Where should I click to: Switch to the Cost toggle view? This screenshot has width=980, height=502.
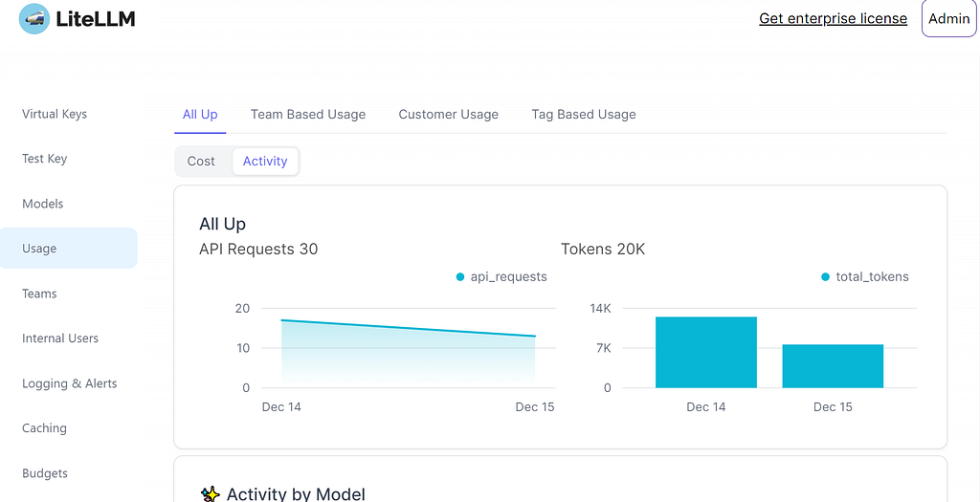pos(201,161)
